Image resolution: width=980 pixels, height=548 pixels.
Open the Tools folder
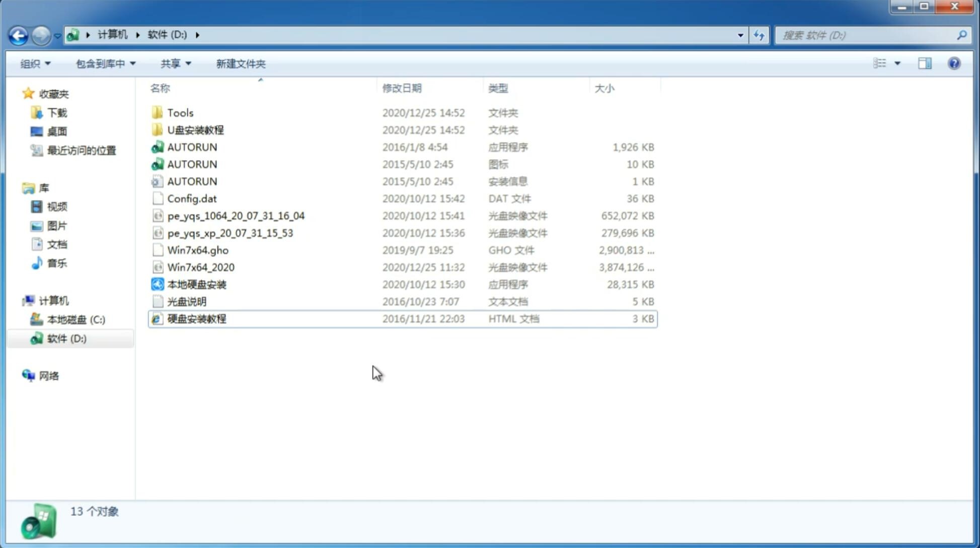[x=180, y=112]
